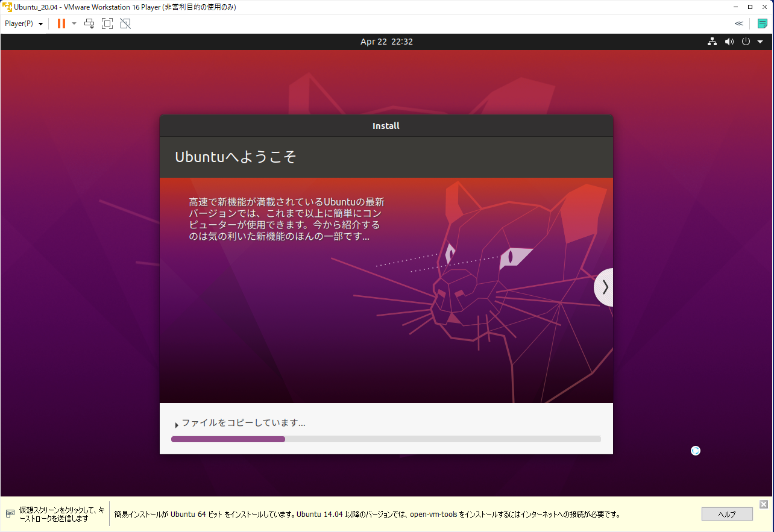The image size is (774, 532).
Task: Click the network status icon
Action: pyautogui.click(x=713, y=42)
